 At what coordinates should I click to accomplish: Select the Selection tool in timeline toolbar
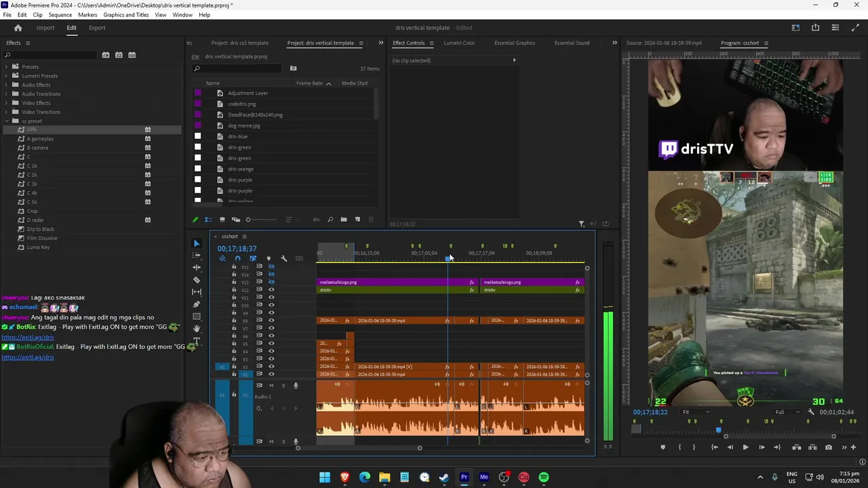(x=197, y=243)
